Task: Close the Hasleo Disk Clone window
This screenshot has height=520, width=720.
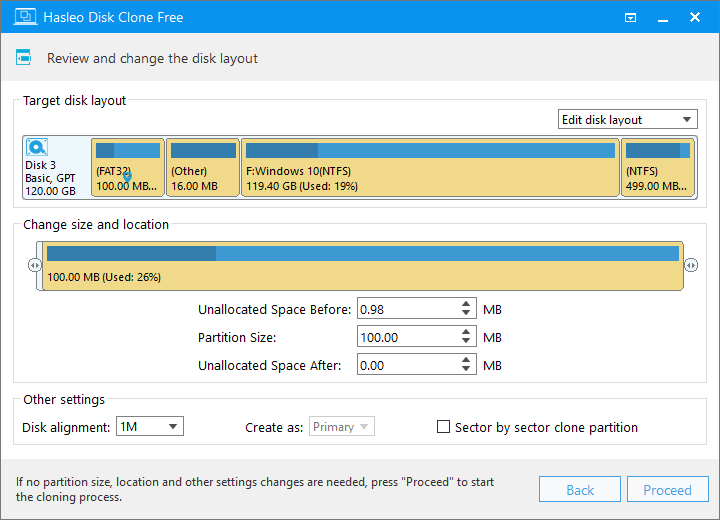Action: coord(695,17)
